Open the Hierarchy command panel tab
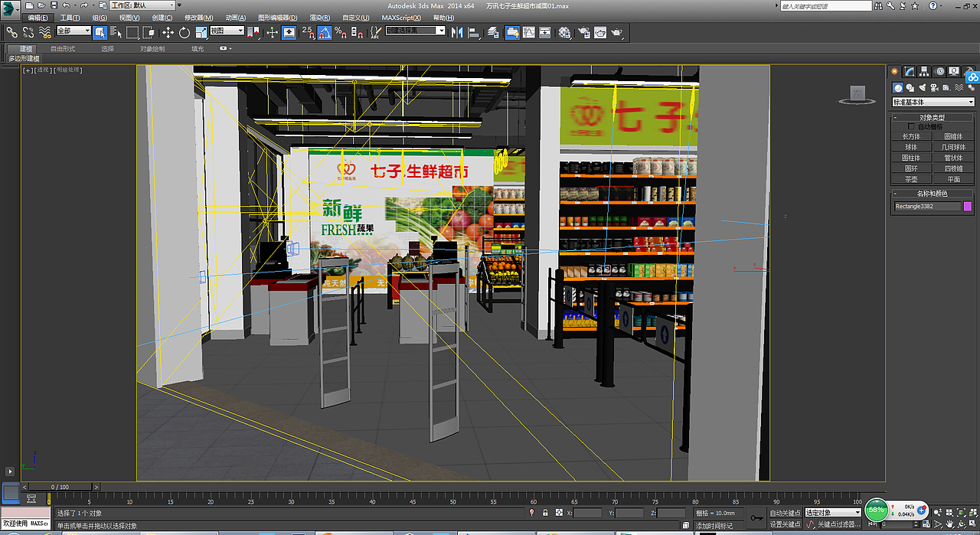The width and height of the screenshot is (980, 535). click(924, 71)
